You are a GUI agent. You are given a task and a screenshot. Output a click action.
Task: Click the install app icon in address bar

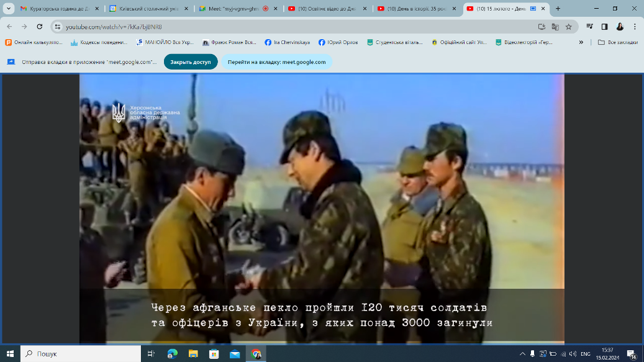542,27
